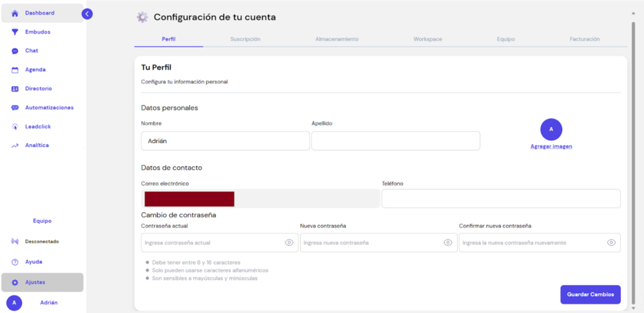
Task: Select the Perfil tab
Action: [x=169, y=39]
